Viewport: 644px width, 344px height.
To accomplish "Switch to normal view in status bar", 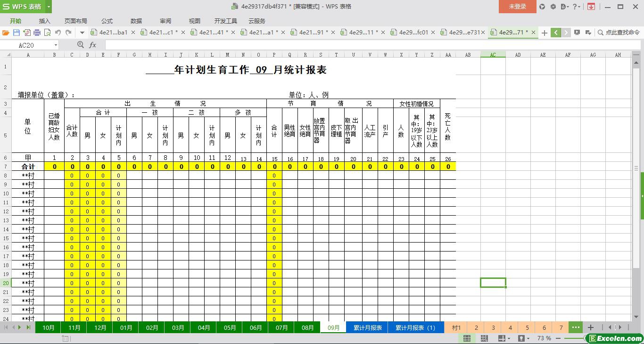I will pos(467,338).
